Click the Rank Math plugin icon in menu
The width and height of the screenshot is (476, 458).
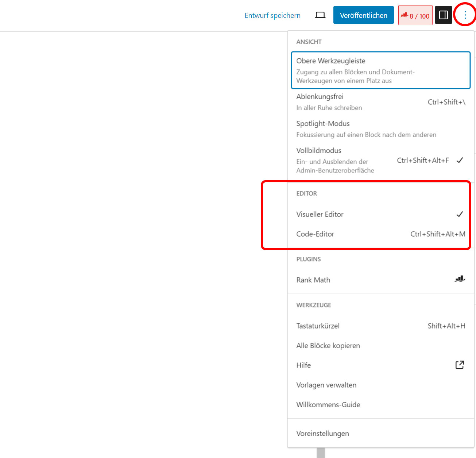460,279
